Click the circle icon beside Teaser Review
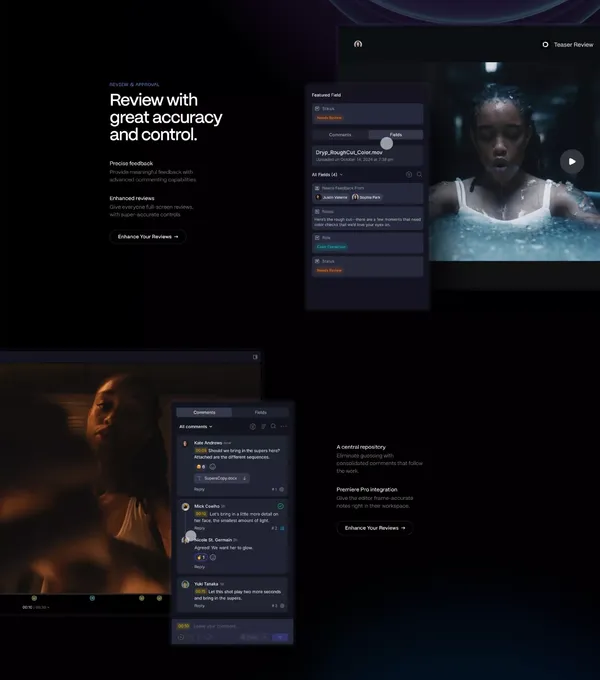The width and height of the screenshot is (600, 680). pyautogui.click(x=545, y=44)
